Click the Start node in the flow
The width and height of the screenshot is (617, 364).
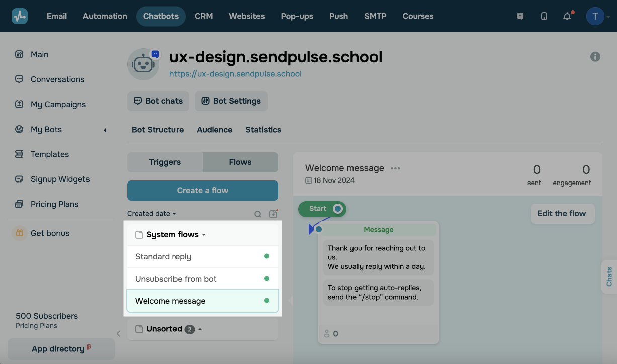point(322,209)
